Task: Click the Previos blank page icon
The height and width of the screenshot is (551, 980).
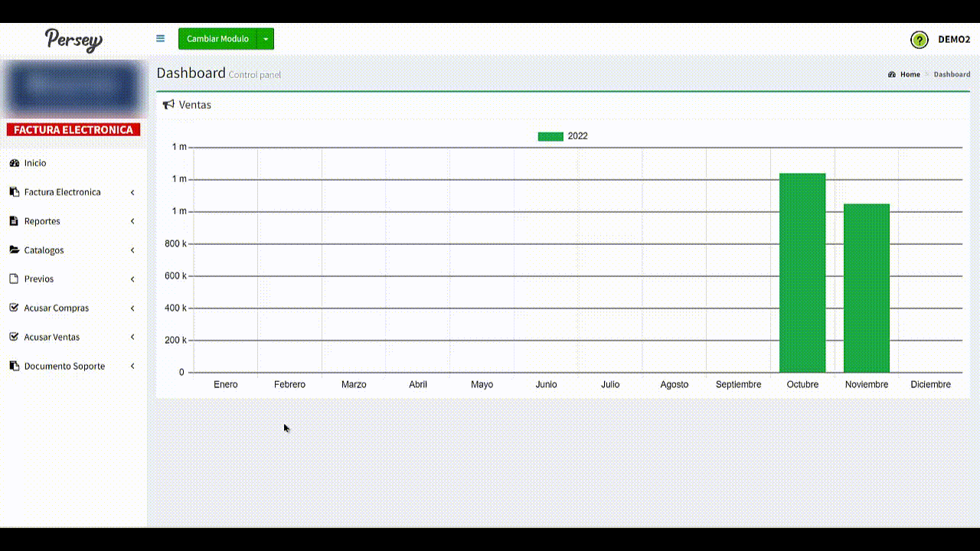Action: point(14,279)
